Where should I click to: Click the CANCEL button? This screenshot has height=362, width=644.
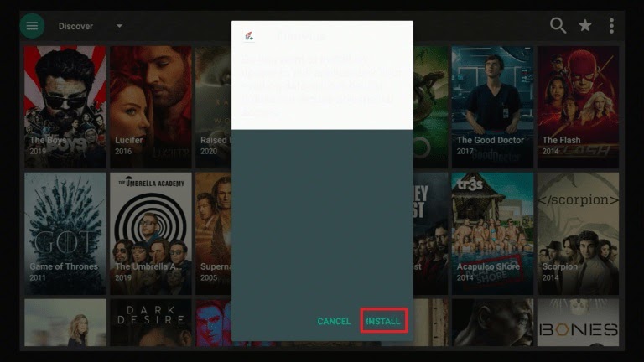pos(334,322)
